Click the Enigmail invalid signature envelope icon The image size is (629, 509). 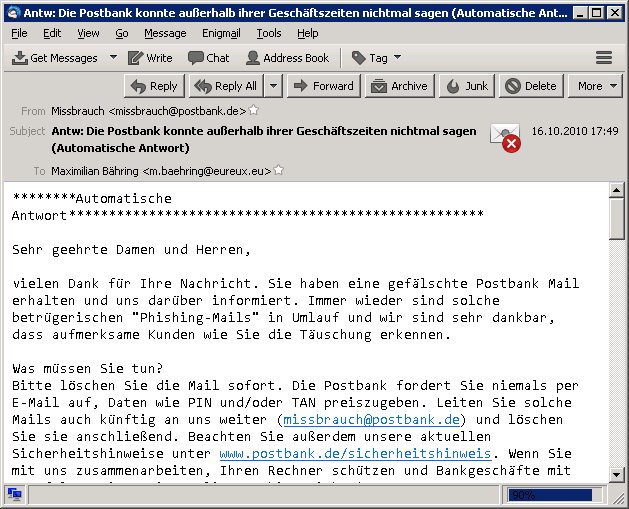click(x=505, y=137)
